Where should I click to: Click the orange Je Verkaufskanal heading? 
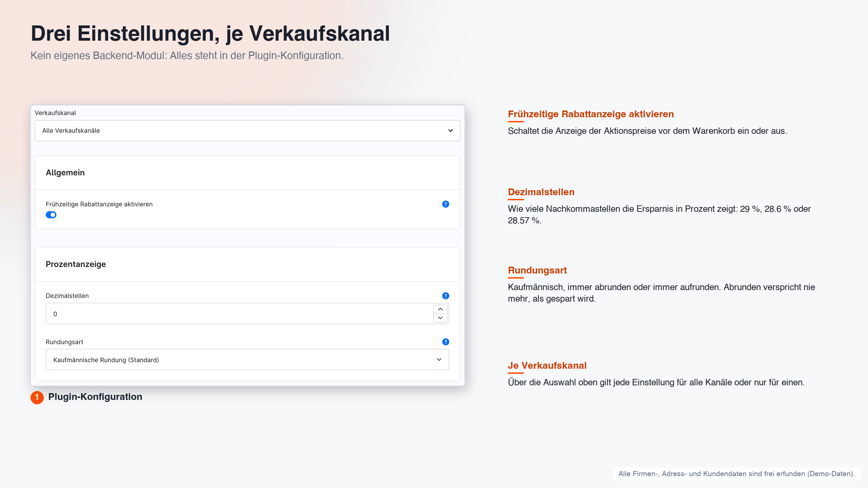[547, 365]
